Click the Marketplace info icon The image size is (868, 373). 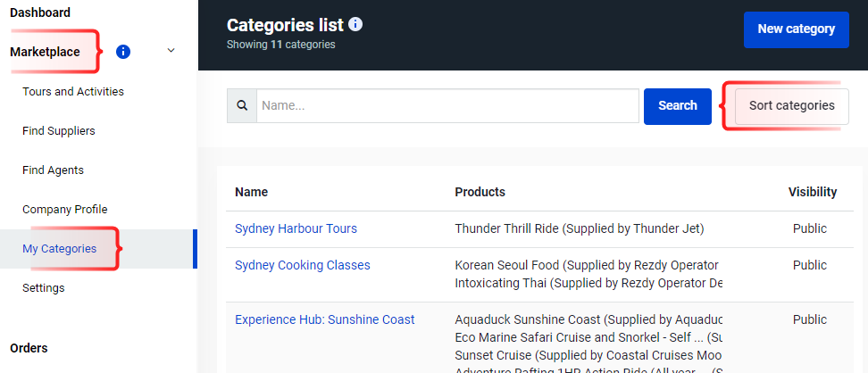(x=123, y=52)
